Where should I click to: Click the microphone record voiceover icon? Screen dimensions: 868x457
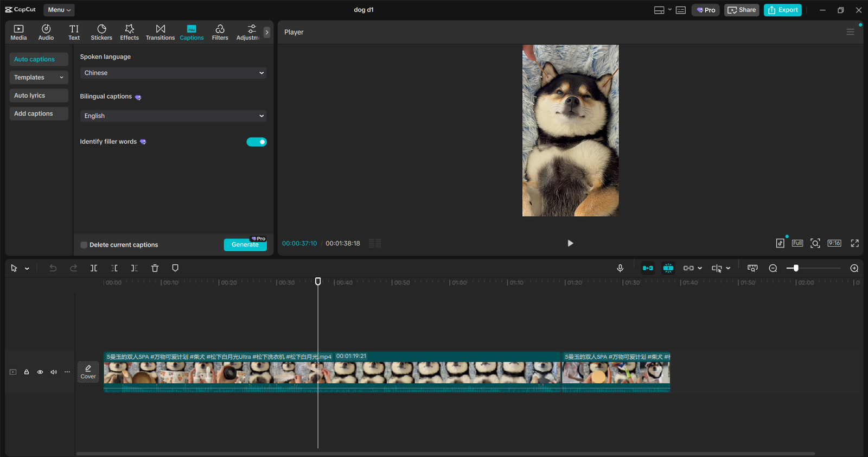tap(620, 268)
